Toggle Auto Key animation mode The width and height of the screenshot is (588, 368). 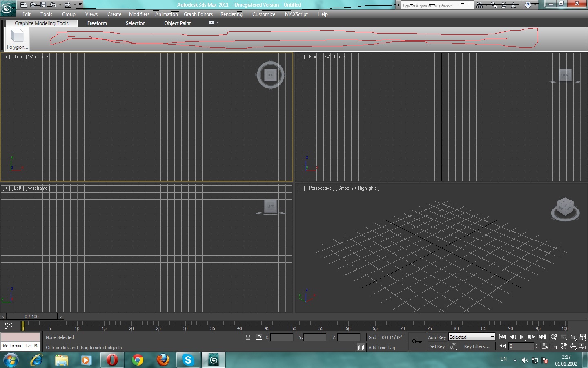[437, 337]
